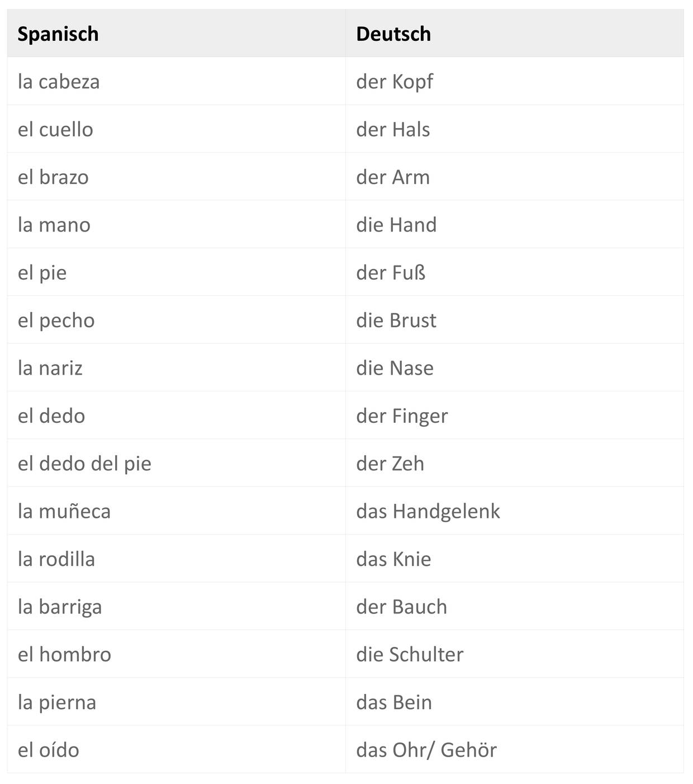Click the 'der Kopf' cell
The image size is (693, 784).
coord(395,82)
